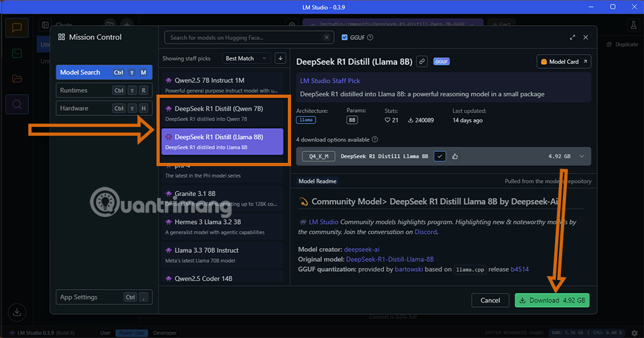
Task: Click thumbs-up icon on Q4_K_M row
Action: [455, 156]
